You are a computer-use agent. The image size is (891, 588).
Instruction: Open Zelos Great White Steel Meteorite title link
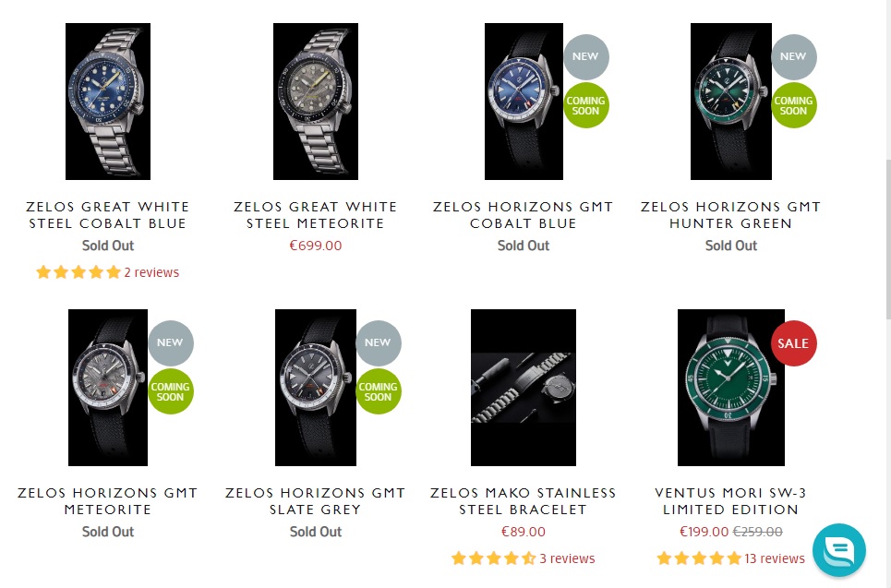point(316,215)
